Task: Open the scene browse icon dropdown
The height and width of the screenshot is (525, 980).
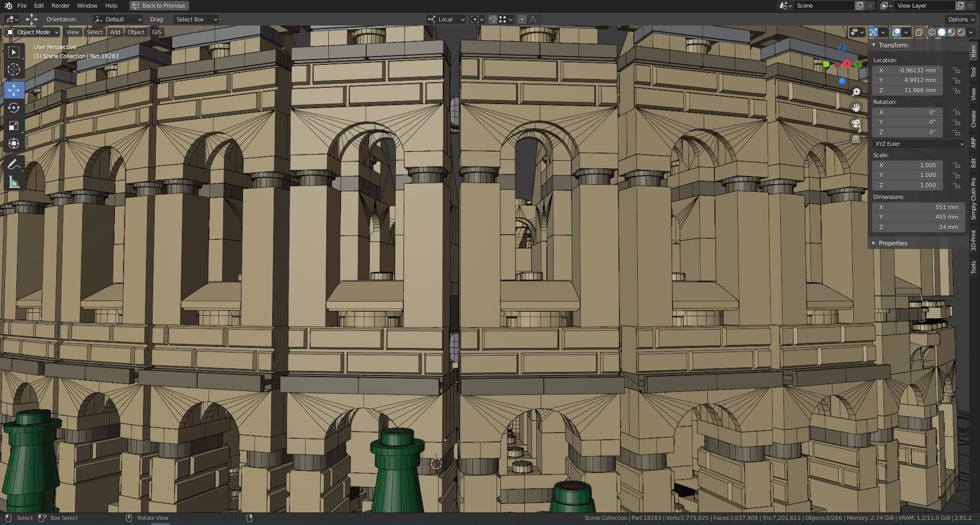Action: tap(785, 6)
